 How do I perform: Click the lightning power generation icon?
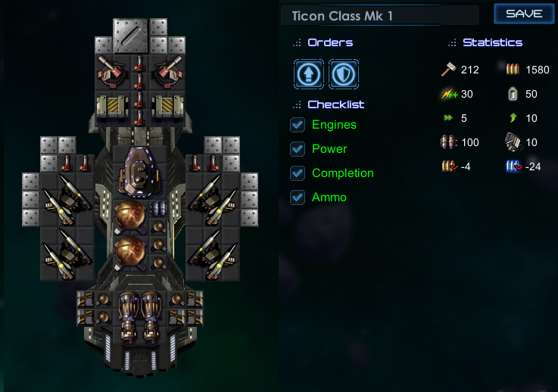pos(449,94)
